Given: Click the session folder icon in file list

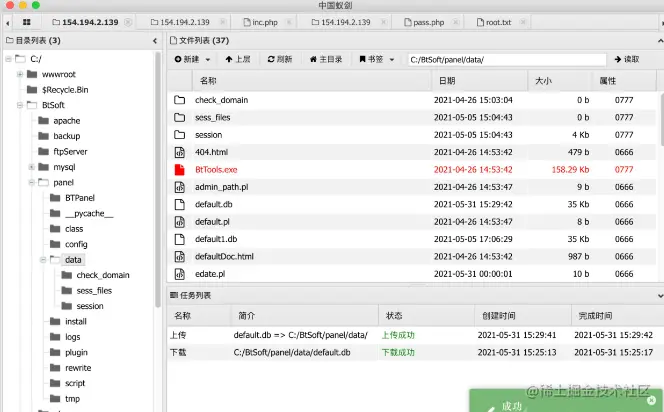Looking at the screenshot, I should pos(180,135).
